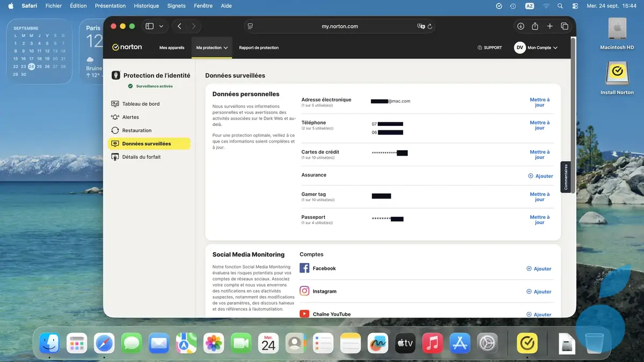The height and width of the screenshot is (362, 644).
Task: Click the Instagram icon in Comptes list
Action: 304,291
